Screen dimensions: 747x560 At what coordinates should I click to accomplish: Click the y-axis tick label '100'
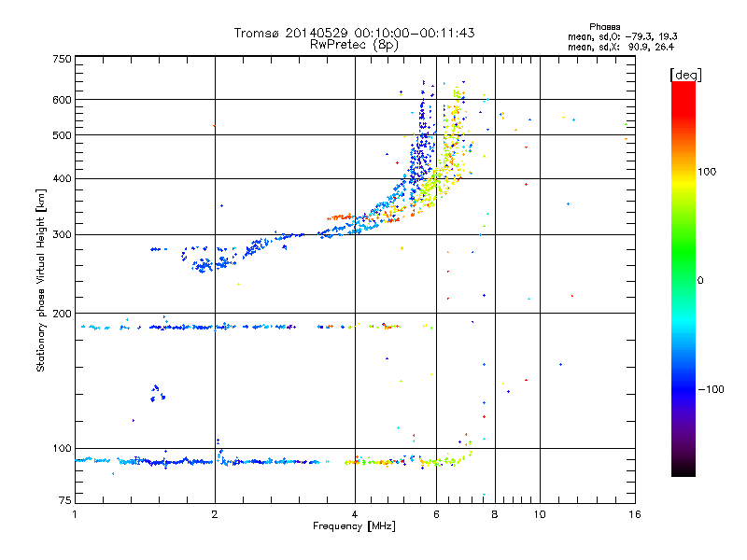click(62, 448)
